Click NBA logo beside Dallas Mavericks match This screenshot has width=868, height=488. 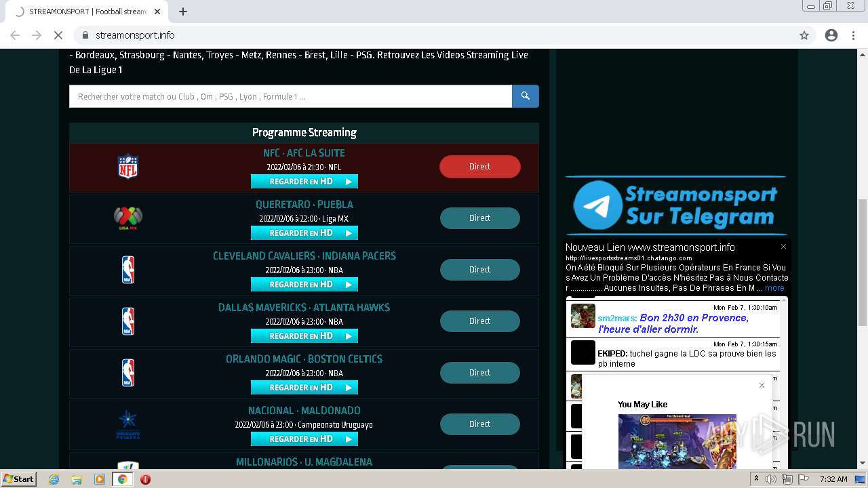pos(127,321)
